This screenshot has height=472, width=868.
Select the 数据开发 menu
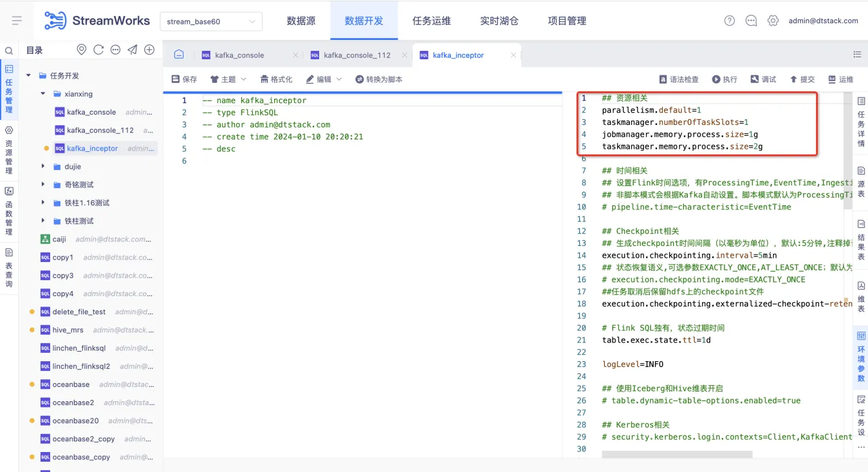point(364,21)
